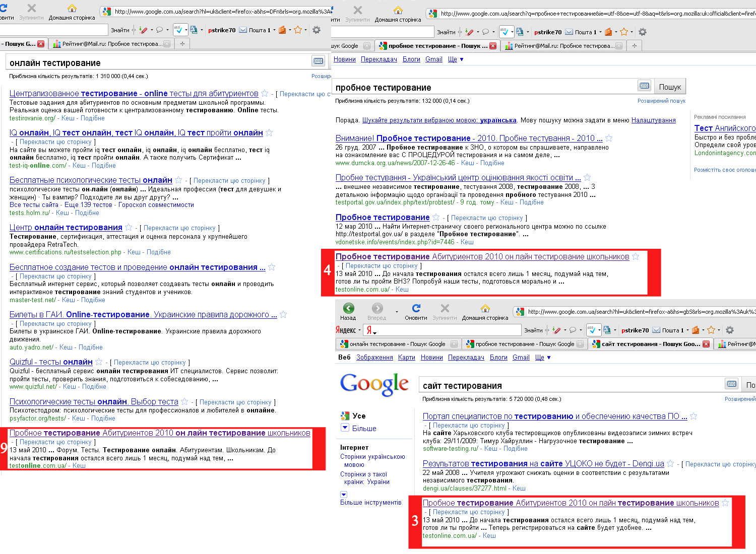Click 'сайт тестирования' search field

[572, 385]
